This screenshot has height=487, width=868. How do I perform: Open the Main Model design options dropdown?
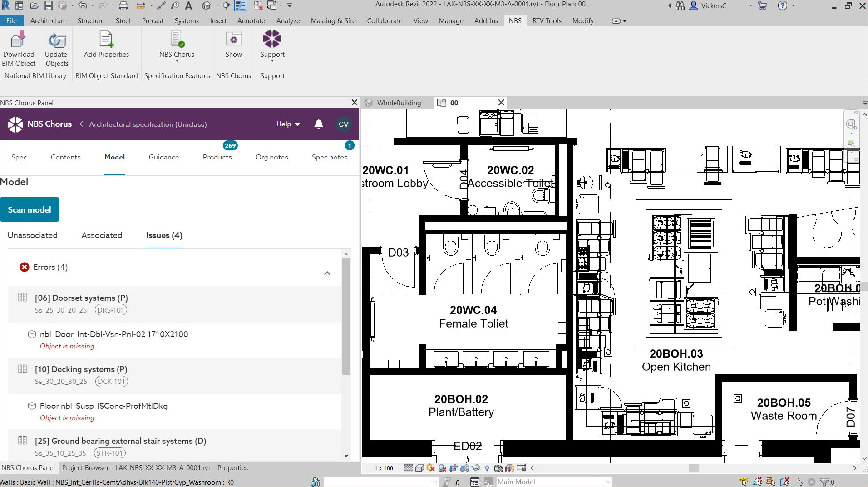point(608,482)
